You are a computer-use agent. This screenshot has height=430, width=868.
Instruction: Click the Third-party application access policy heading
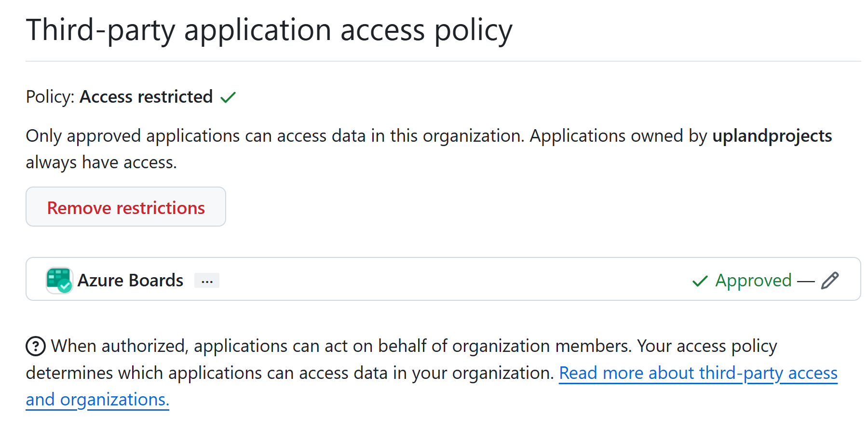coord(269,30)
